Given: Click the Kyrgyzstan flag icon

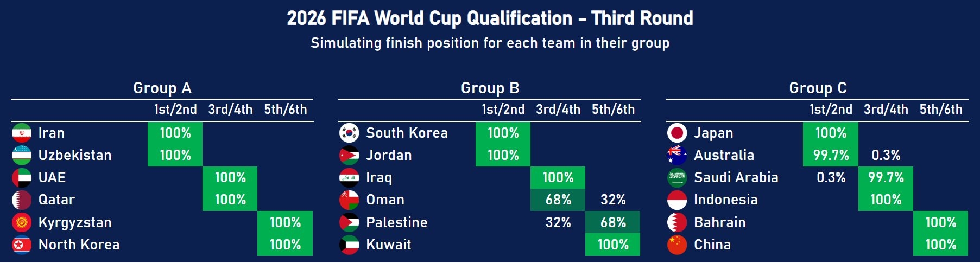Looking at the screenshot, I should (x=22, y=222).
